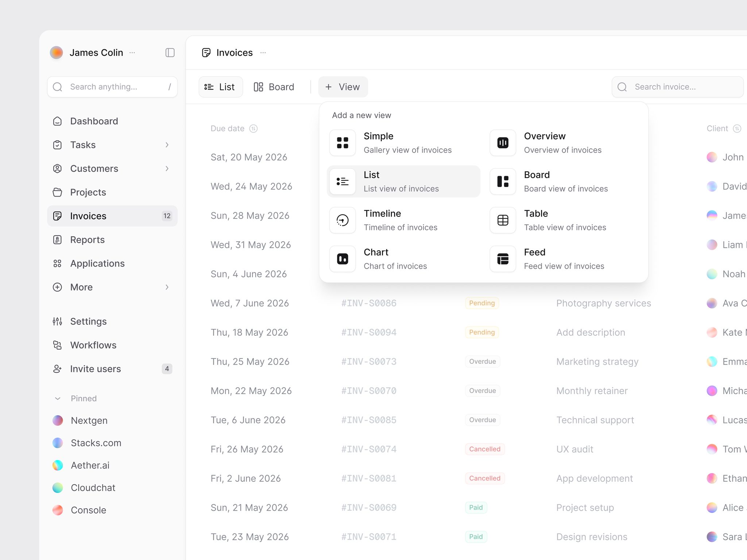Screen dimensions: 747x560
Task: Open the Invoices title more options ellipsis
Action: (263, 52)
